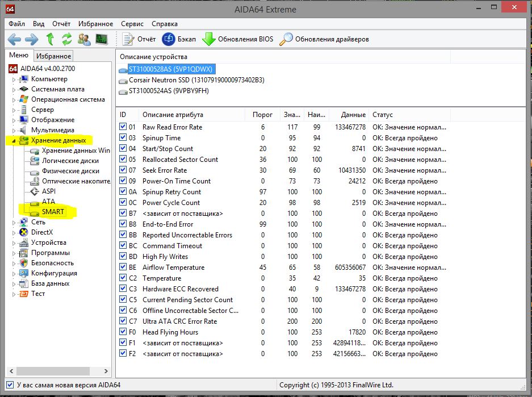Refresh using the green circular arrows icon
Viewport: 532px width, 397px height.
[67, 39]
